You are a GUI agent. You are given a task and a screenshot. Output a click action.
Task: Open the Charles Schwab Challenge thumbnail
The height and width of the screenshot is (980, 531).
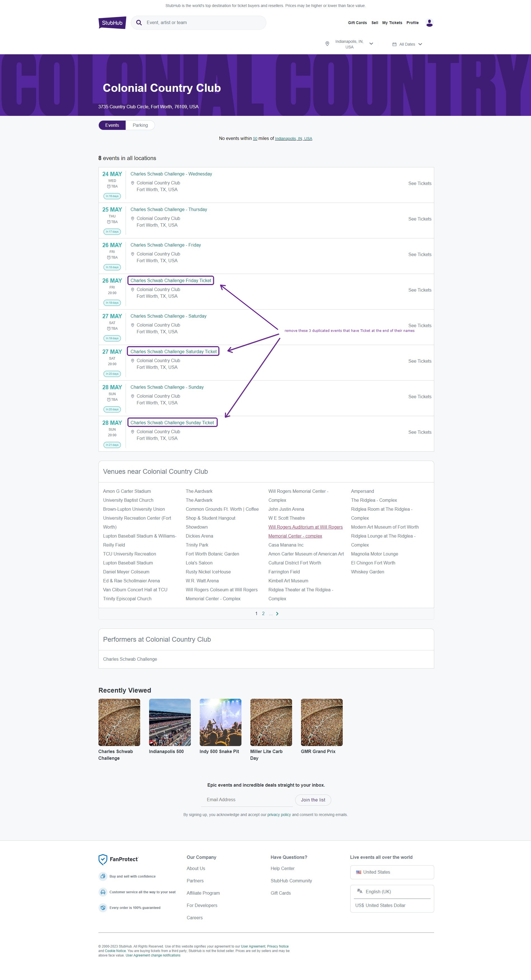click(119, 722)
